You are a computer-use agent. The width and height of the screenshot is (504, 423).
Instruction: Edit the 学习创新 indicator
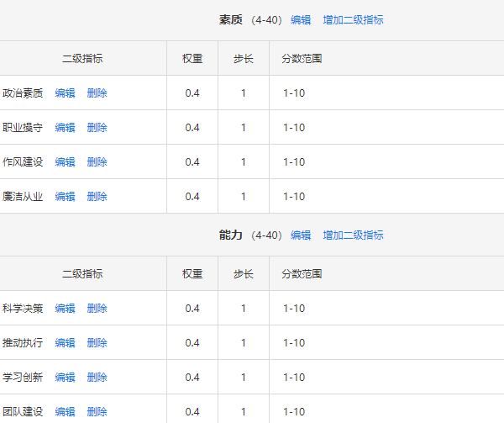pos(65,377)
